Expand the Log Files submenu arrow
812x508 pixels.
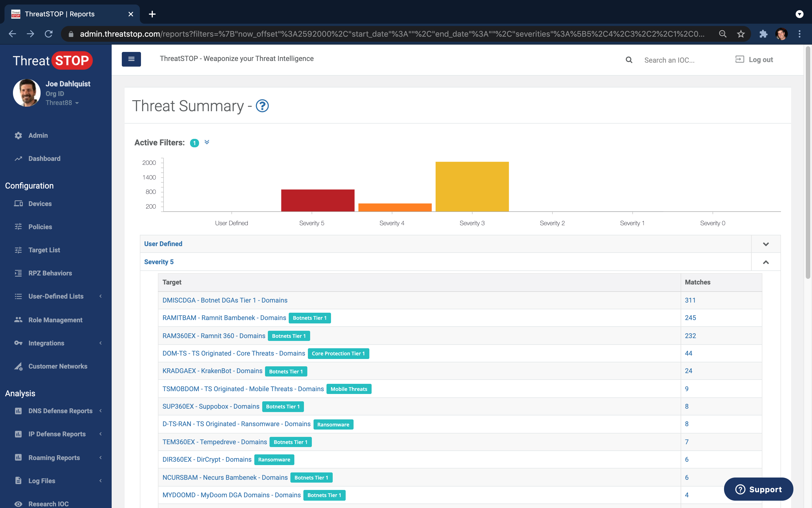click(x=100, y=481)
